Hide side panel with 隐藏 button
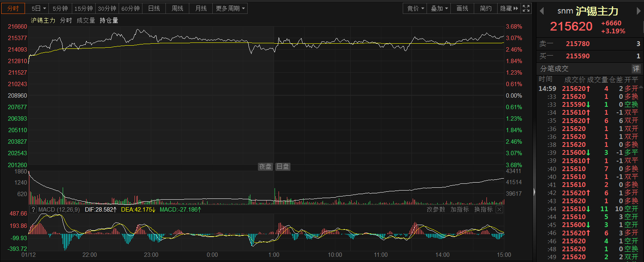Image resolution: width=644 pixels, height=262 pixels. pos(509,8)
